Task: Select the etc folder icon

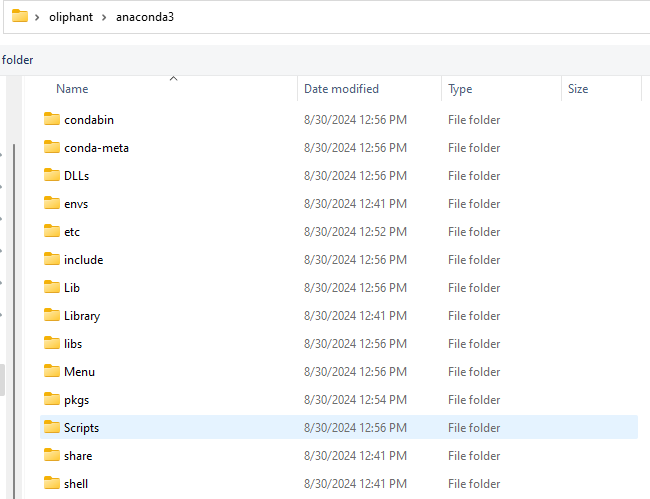Action: 52,232
